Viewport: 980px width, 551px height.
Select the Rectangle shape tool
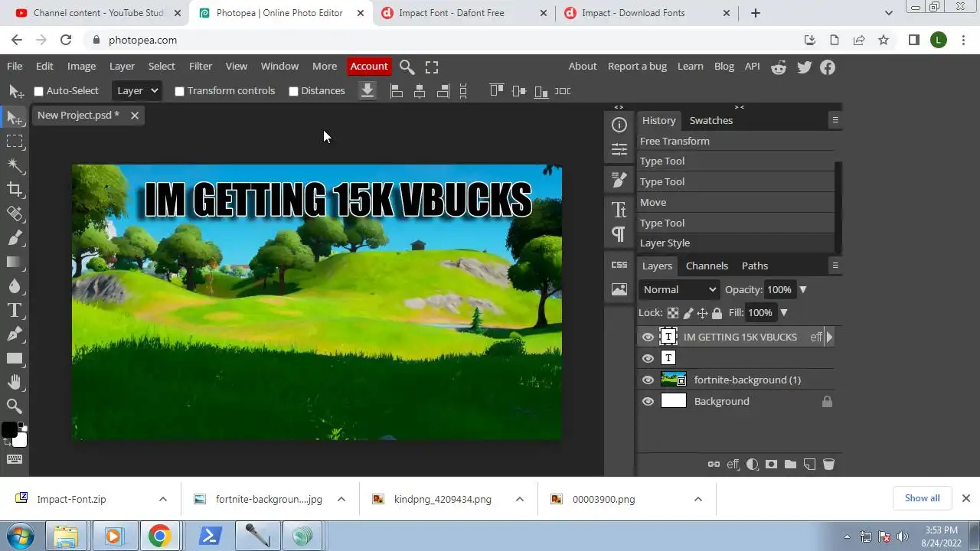[x=15, y=358]
